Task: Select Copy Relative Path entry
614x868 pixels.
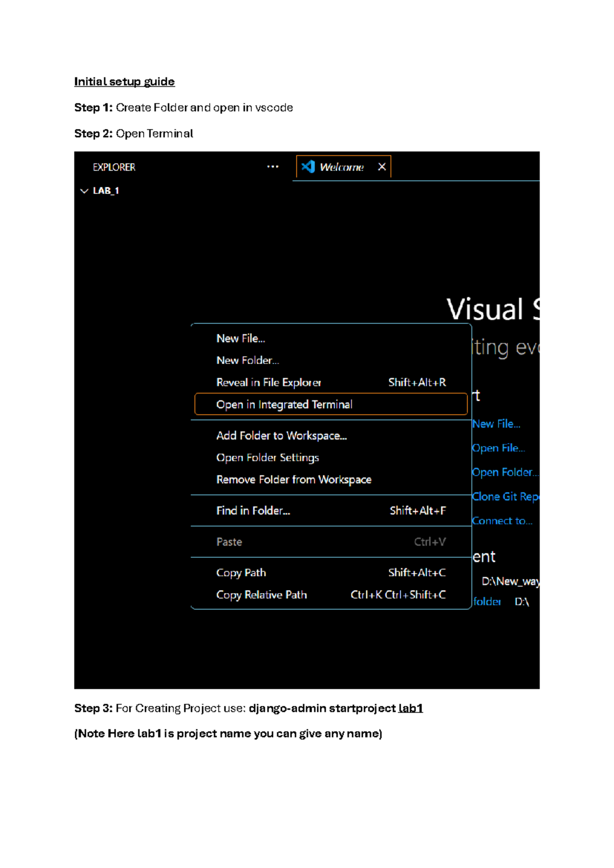Action: 331,595
